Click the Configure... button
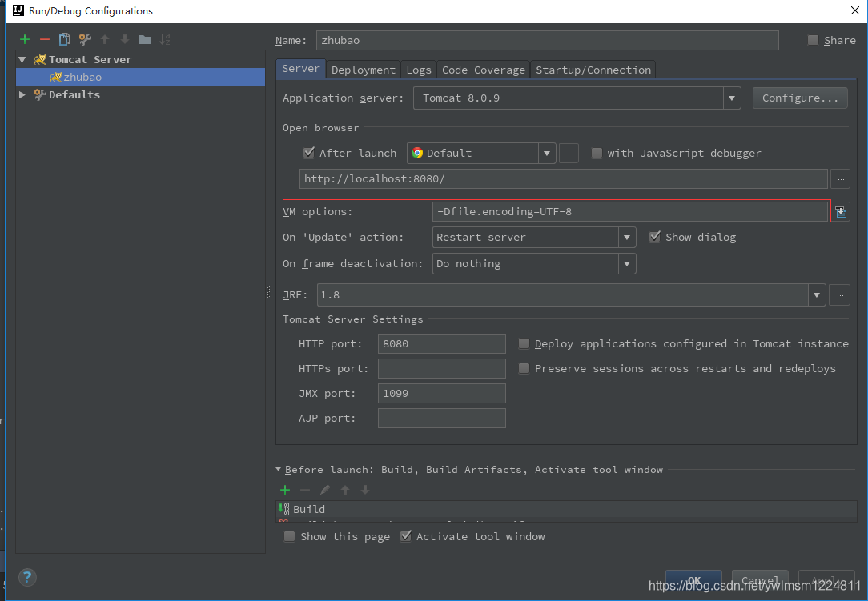The width and height of the screenshot is (868, 601). 800,98
